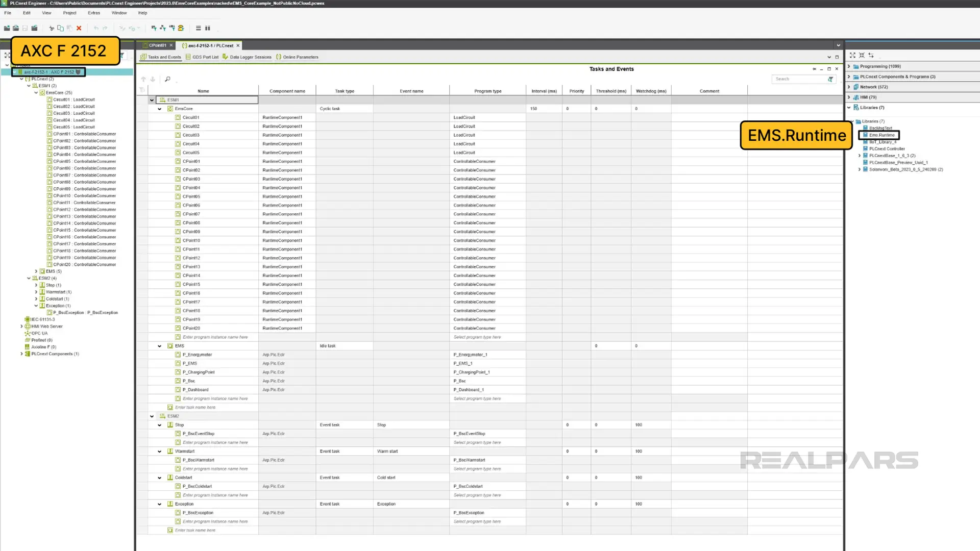Click the pin icon of Tasks and Events
The height and width of the screenshot is (551, 980).
[814, 69]
